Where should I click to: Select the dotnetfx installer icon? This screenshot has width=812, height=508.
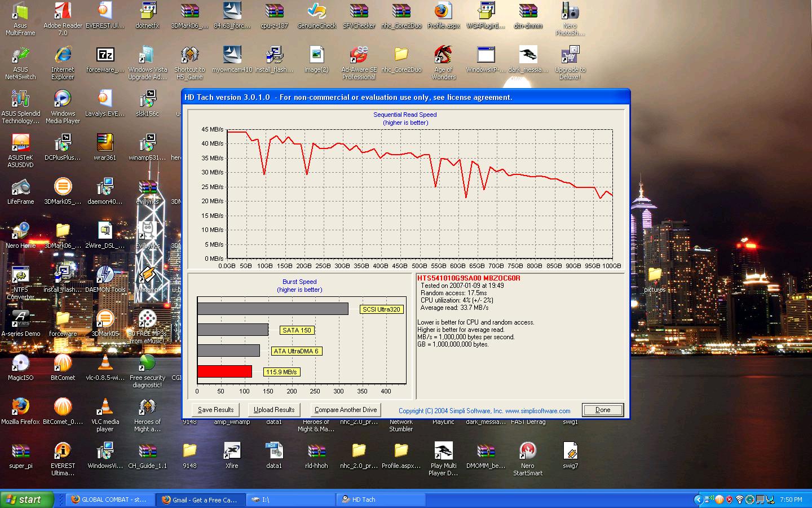coord(147,15)
